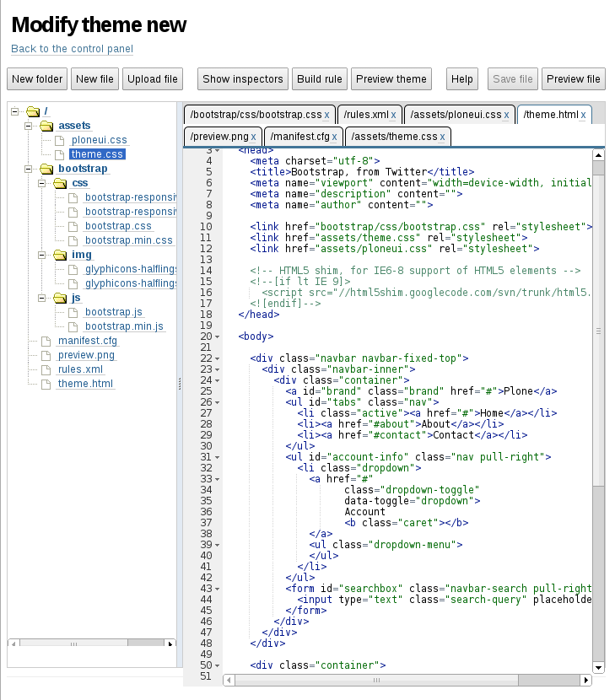Screen dimensions: 615x700
Task: Click the file icon beside theme.css
Action: (59, 155)
